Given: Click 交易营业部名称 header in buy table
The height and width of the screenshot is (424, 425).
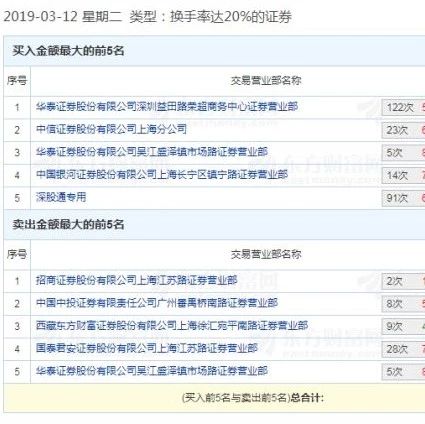Looking at the screenshot, I should click(266, 81).
